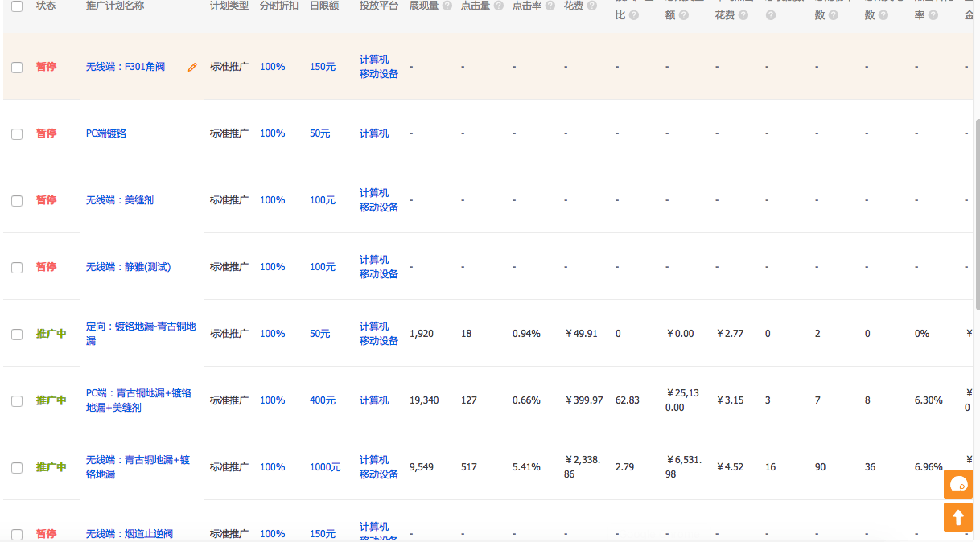
Task: Click 1000元 daily limit link
Action: point(325,467)
